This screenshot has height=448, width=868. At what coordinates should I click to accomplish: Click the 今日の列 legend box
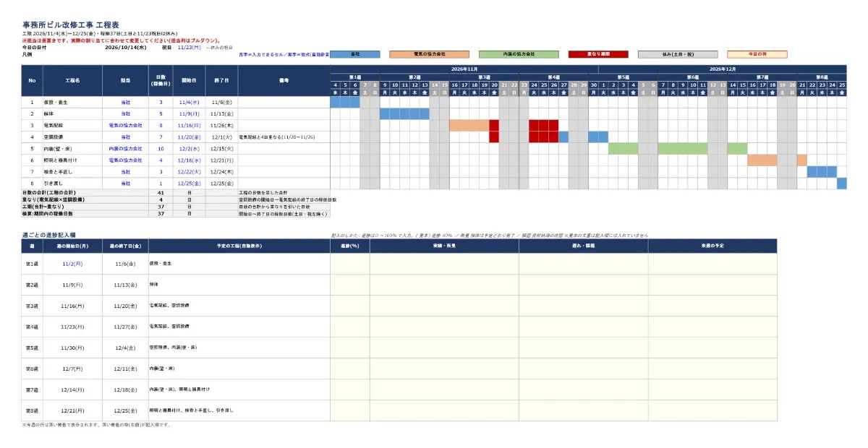[x=757, y=54]
